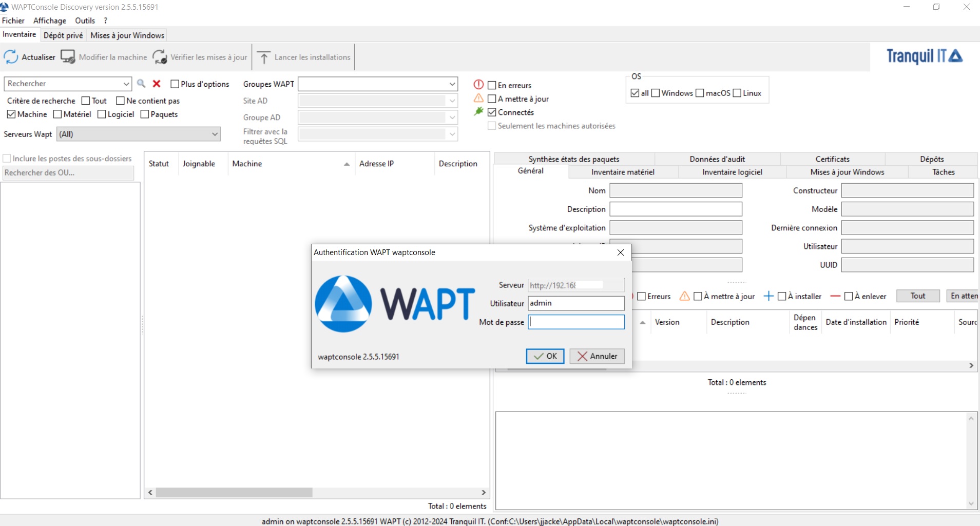
Task: Click the Lancer les installations upload icon
Action: click(x=264, y=57)
